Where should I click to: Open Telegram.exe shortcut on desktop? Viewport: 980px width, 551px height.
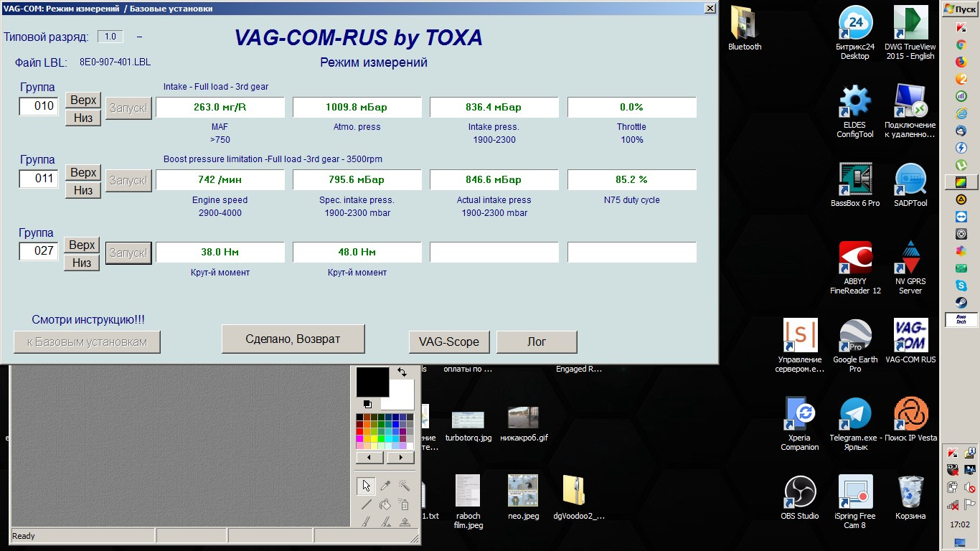pos(855,425)
